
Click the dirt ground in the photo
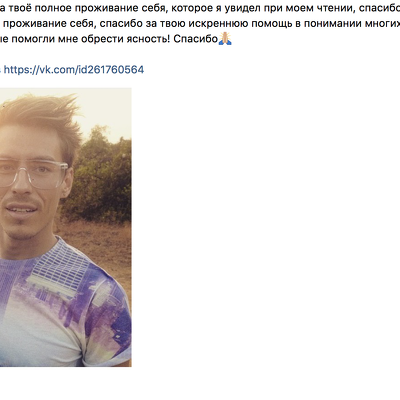point(102,243)
